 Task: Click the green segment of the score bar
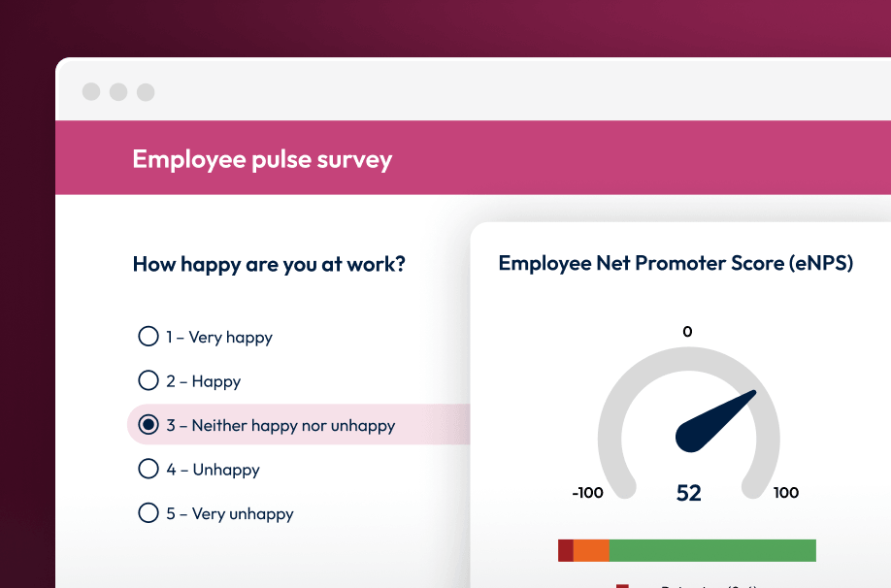click(711, 550)
